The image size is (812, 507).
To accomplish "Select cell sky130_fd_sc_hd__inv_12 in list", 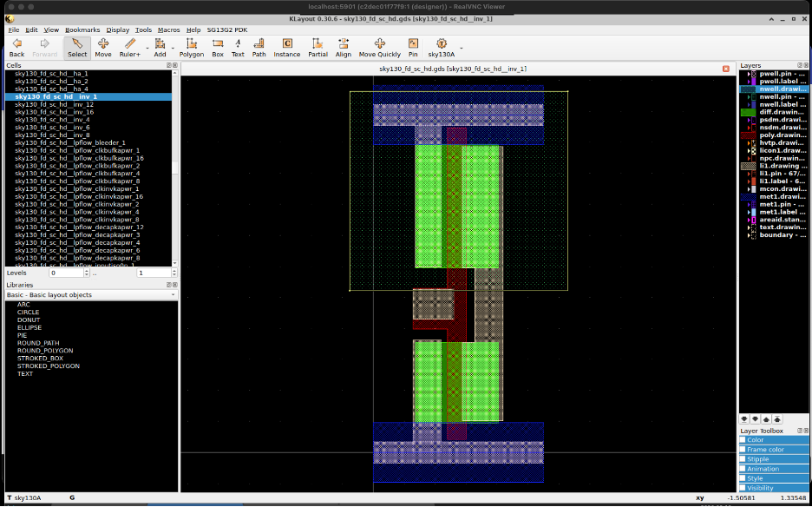I will tap(55, 104).
